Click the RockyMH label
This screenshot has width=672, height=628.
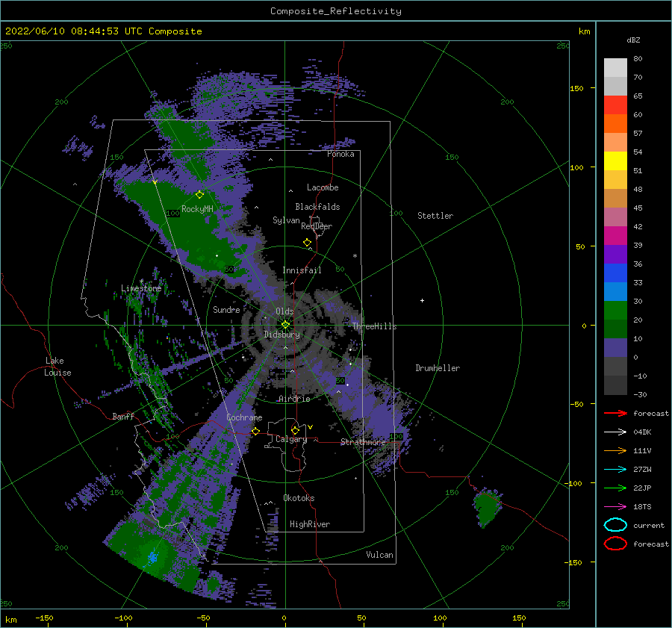(198, 209)
